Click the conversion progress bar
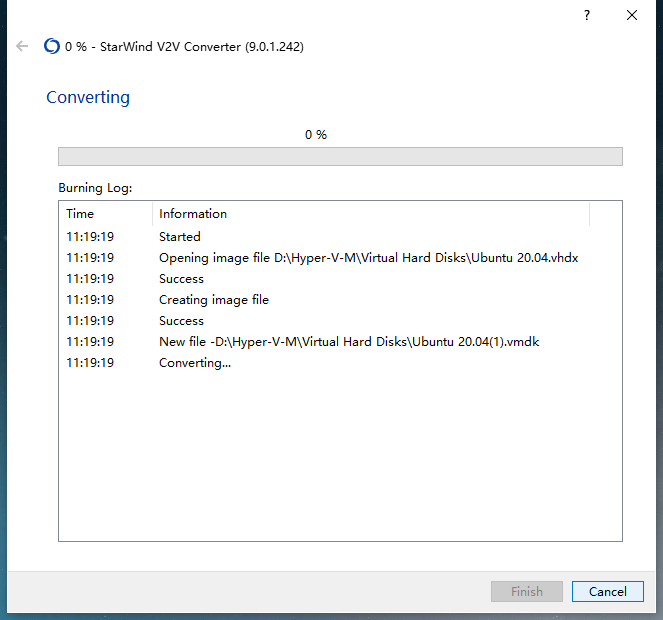Viewport: 663px width, 620px height. [x=340, y=156]
